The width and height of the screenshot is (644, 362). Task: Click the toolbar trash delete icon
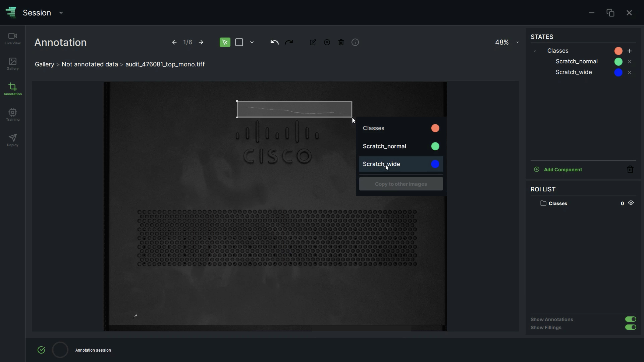[341, 43]
